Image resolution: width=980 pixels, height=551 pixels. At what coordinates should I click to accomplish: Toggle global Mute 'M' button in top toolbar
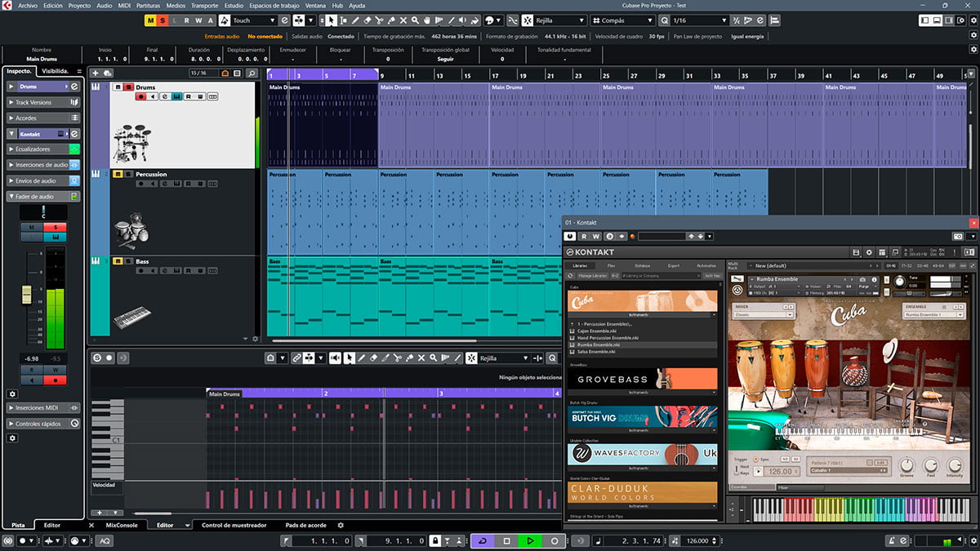[x=151, y=20]
